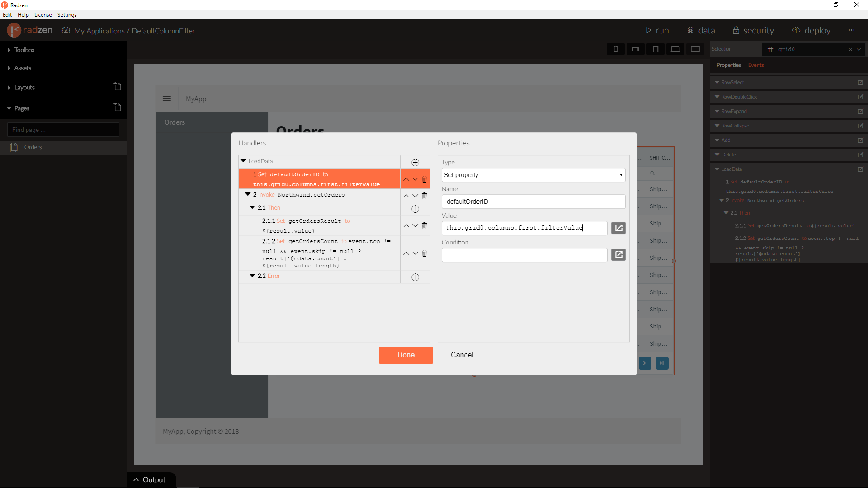Add new page icon

point(117,107)
